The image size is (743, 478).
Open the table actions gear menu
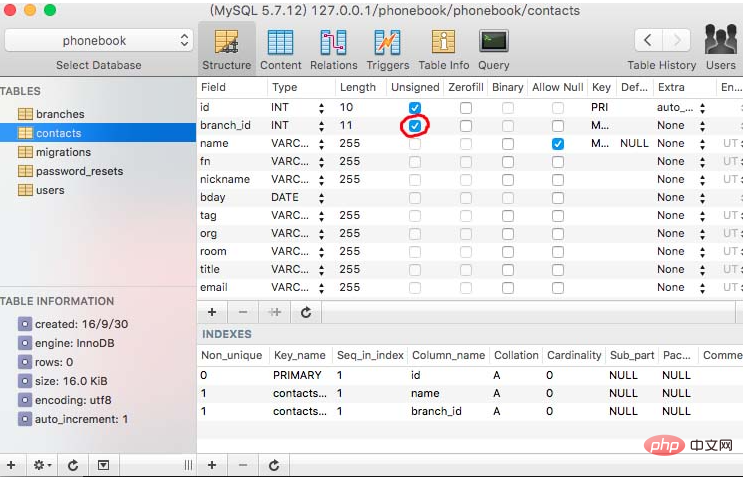pyautogui.click(x=42, y=465)
